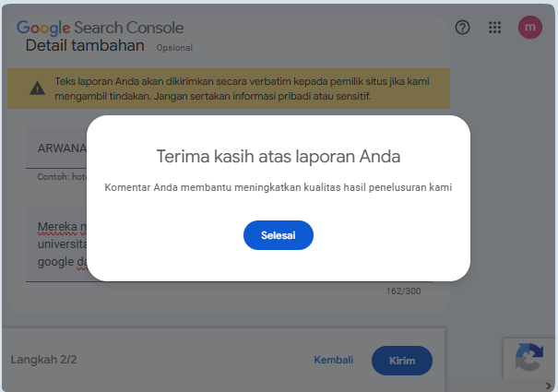Click the Terima kasih atas laporan Anda heading
Viewport: 558px width, 392px height.
click(279, 156)
